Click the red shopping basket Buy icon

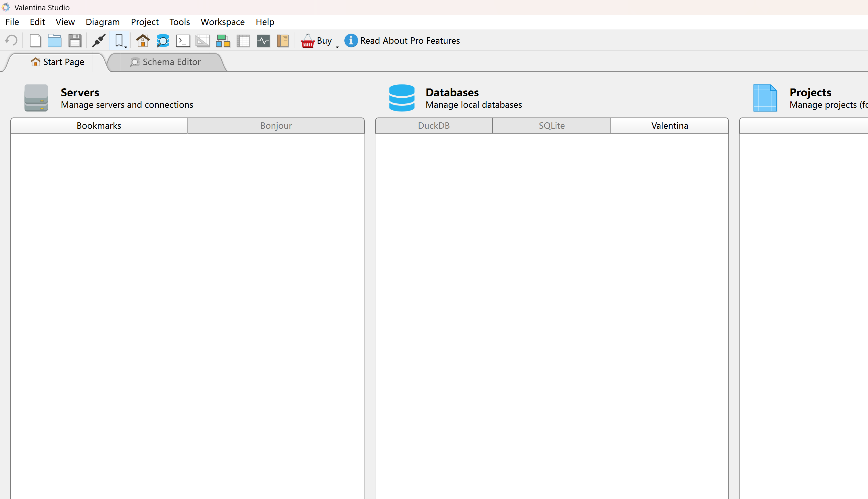pyautogui.click(x=308, y=41)
